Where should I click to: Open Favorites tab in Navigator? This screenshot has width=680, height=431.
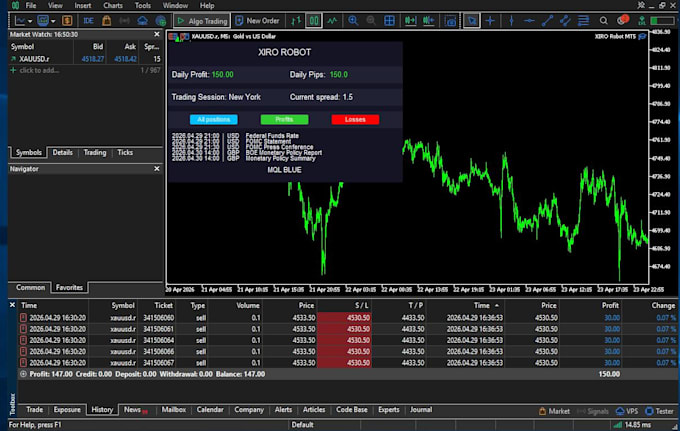point(69,287)
